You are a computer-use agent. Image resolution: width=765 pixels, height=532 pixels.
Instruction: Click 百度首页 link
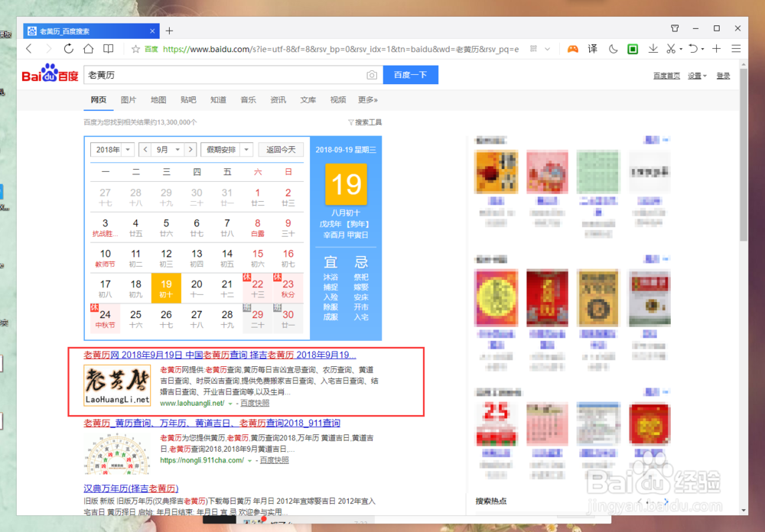666,76
